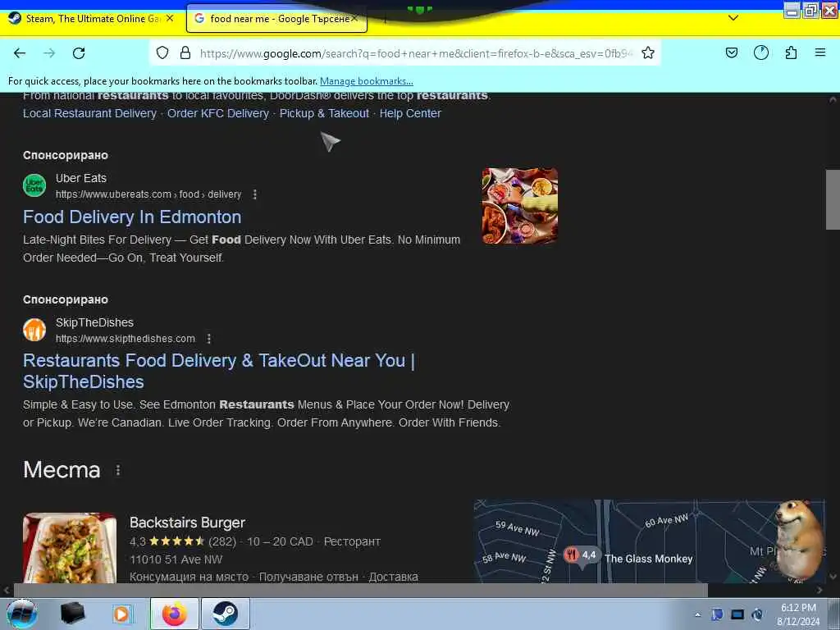Switch to the Steam tab
Viewport: 840px width, 630px height.
(x=92, y=19)
